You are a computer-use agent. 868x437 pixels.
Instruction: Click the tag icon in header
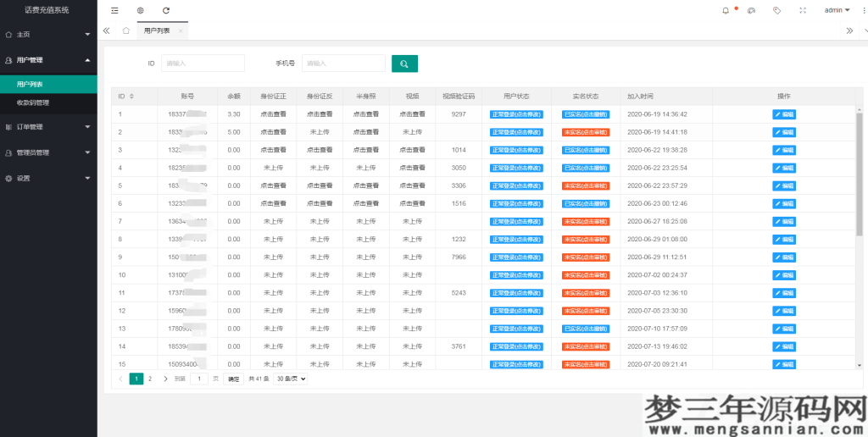coord(777,10)
